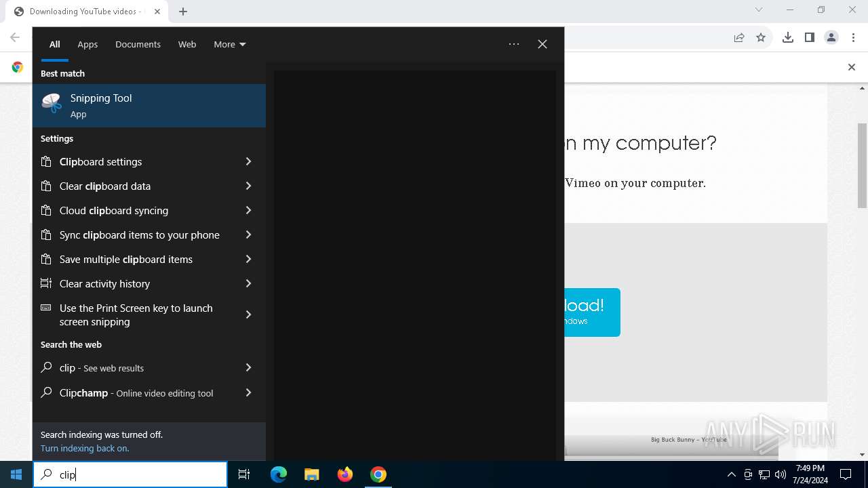This screenshot has height=488, width=868.
Task: Click the Clipboard settings clipboard icon
Action: tap(46, 161)
